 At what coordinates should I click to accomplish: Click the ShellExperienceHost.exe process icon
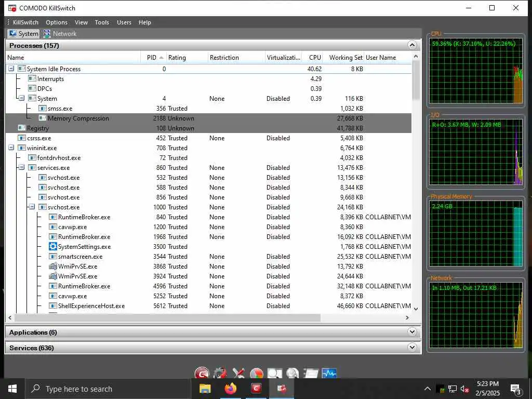click(x=52, y=305)
